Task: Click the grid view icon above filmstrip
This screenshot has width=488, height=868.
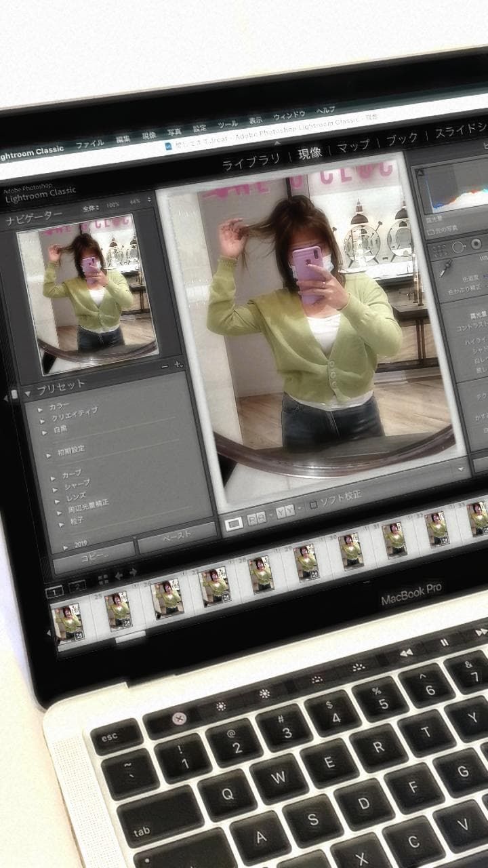Action: pyautogui.click(x=103, y=579)
